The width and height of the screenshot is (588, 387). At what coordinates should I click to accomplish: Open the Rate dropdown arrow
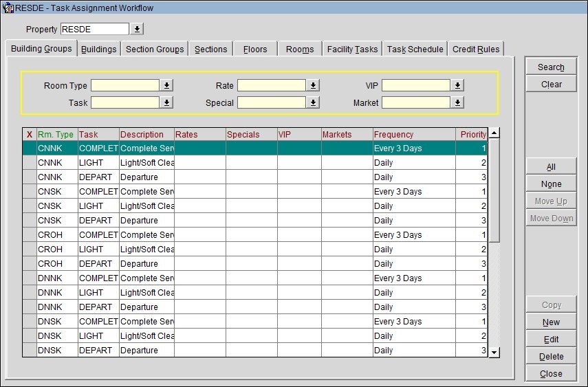tap(313, 85)
